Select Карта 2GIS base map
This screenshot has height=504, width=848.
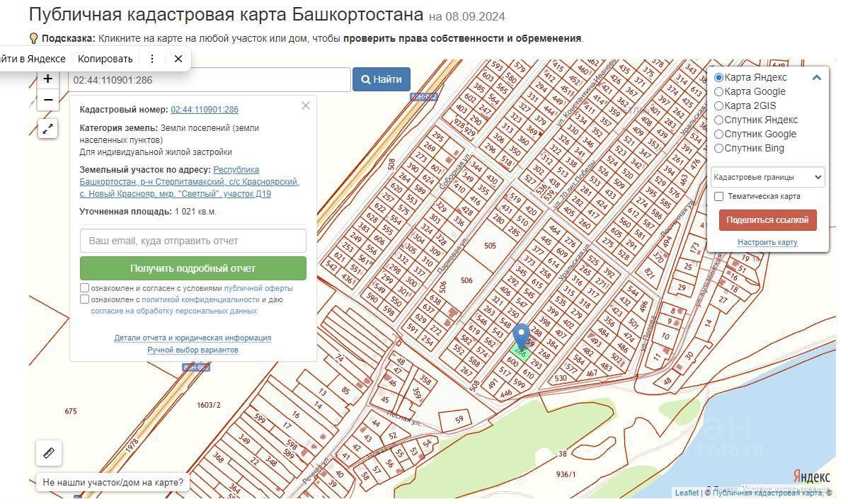click(718, 105)
